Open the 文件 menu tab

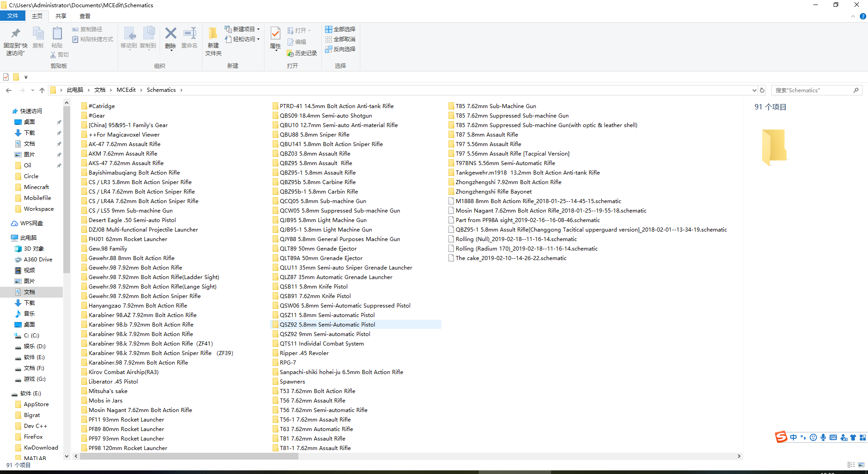13,16
